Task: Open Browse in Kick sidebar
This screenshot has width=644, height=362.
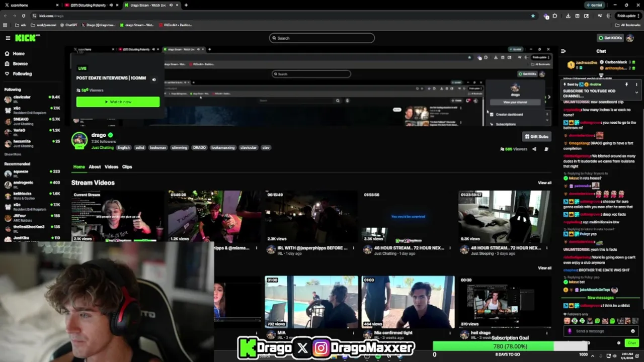Action: click(16, 63)
